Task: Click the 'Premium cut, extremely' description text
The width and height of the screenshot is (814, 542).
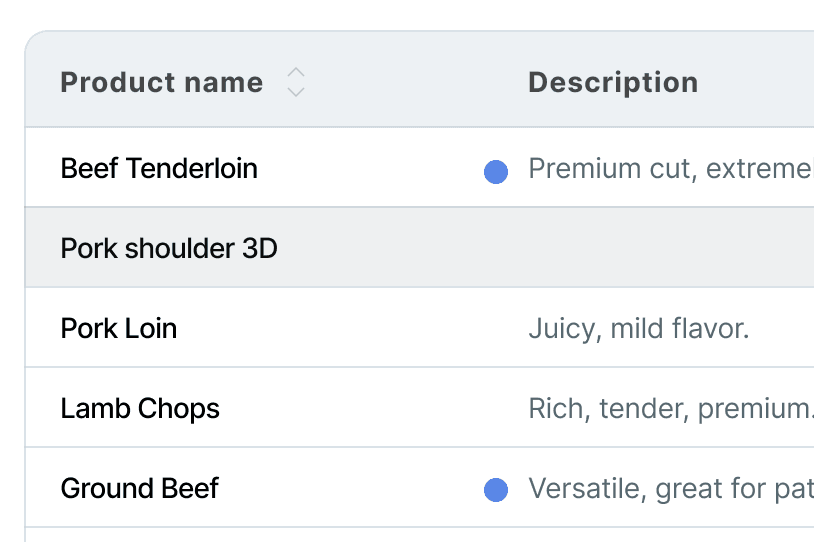Action: click(x=671, y=169)
